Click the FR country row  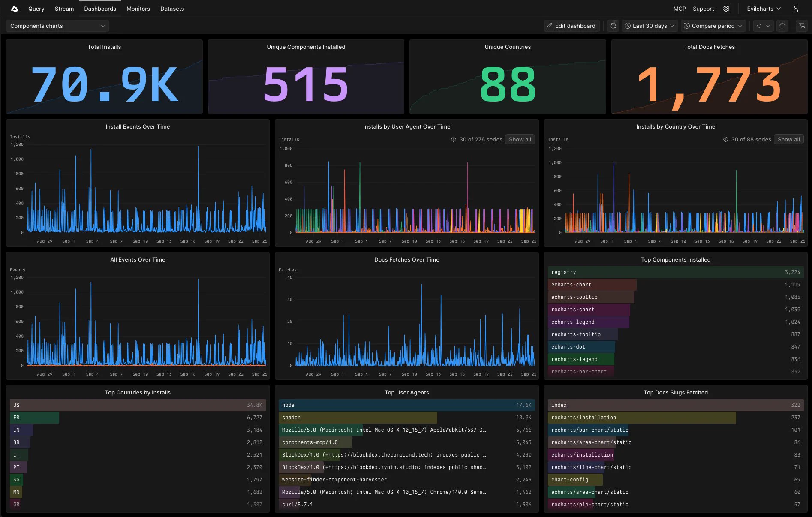click(138, 418)
